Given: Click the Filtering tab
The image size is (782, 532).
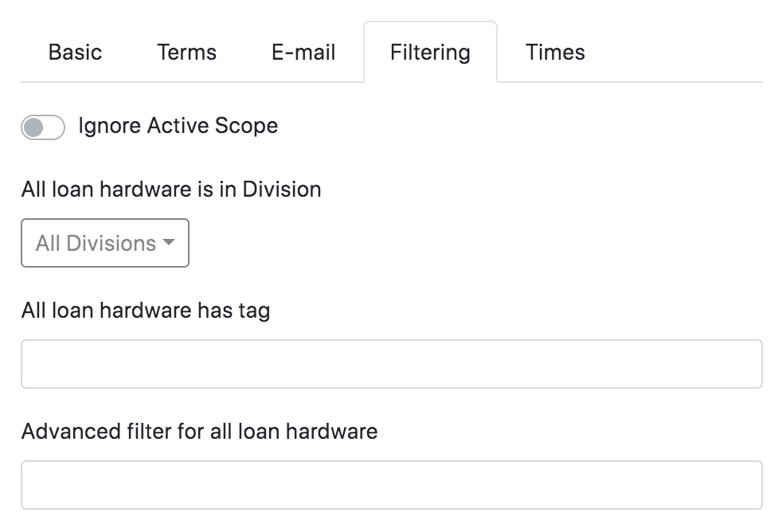Looking at the screenshot, I should tap(430, 52).
